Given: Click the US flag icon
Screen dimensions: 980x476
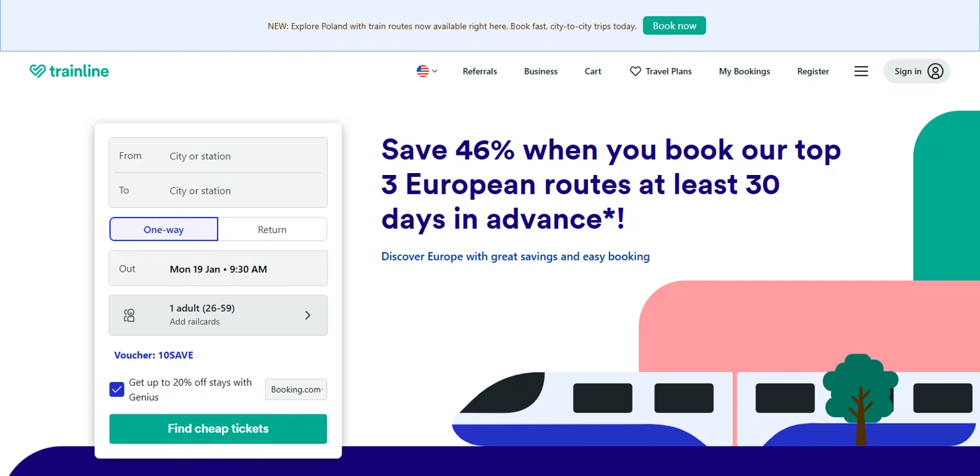Looking at the screenshot, I should [423, 71].
